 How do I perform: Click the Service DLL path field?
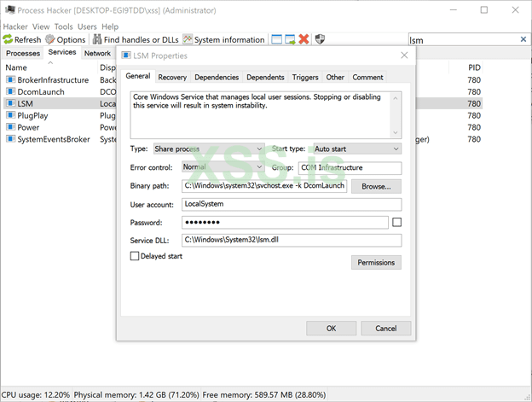pyautogui.click(x=292, y=240)
